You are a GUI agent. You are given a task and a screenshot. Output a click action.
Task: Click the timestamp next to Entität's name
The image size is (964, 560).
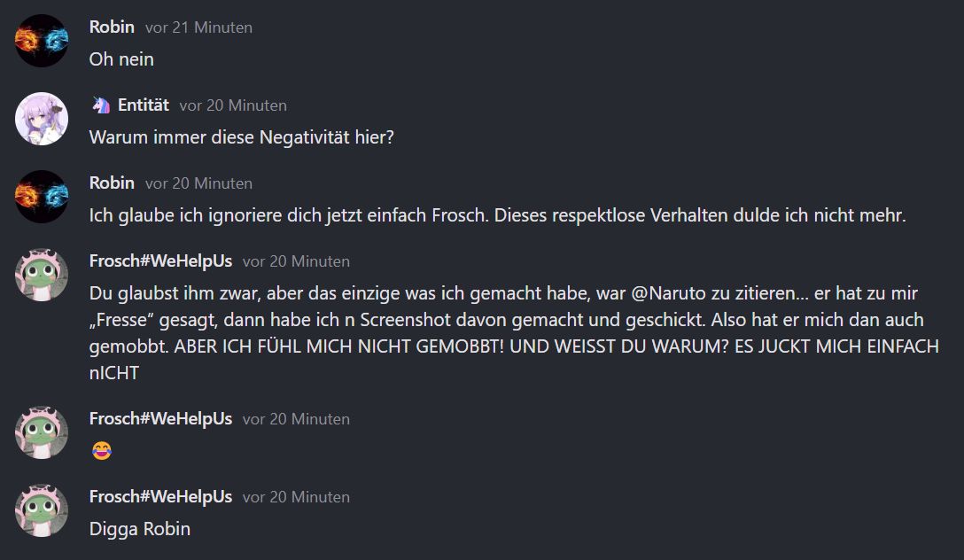[x=233, y=105]
